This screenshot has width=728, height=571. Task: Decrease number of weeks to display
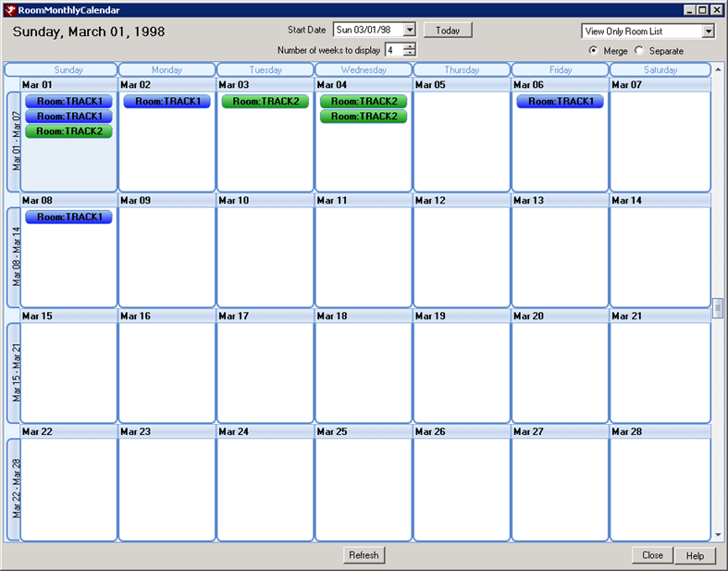(410, 54)
